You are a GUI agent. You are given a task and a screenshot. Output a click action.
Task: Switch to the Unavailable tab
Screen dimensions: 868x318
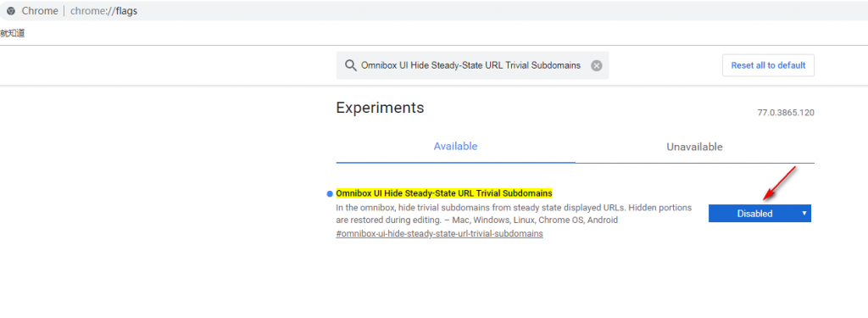coord(695,148)
